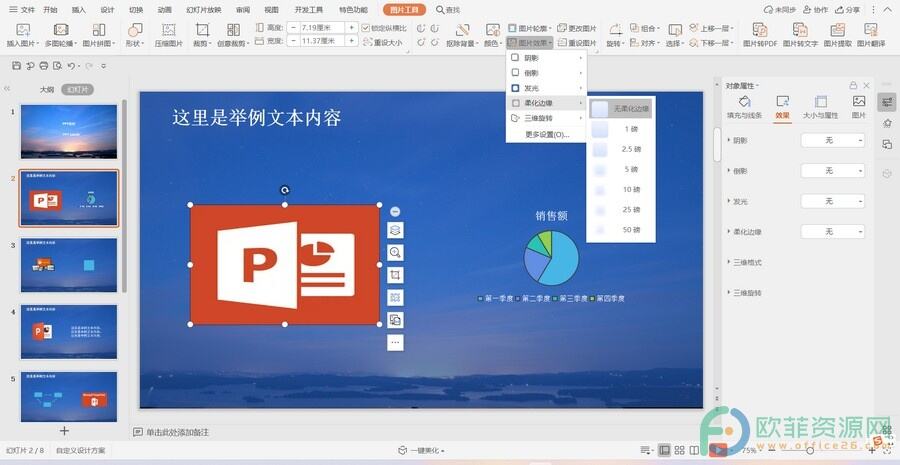Click the save icon in quick access bar

17,66
